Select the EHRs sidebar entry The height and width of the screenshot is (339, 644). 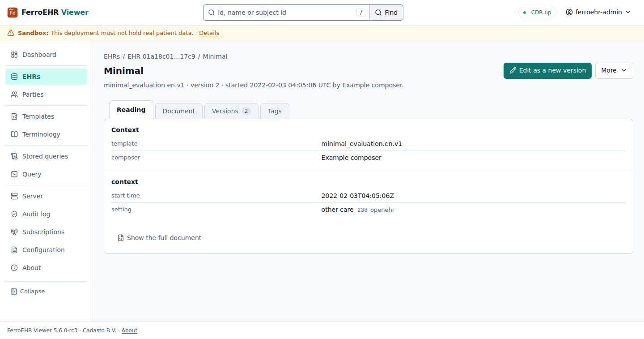click(x=46, y=77)
